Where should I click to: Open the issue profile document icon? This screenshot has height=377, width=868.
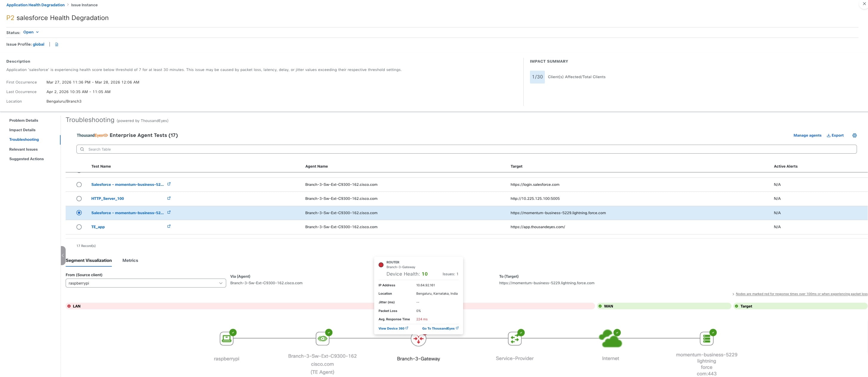pyautogui.click(x=57, y=44)
